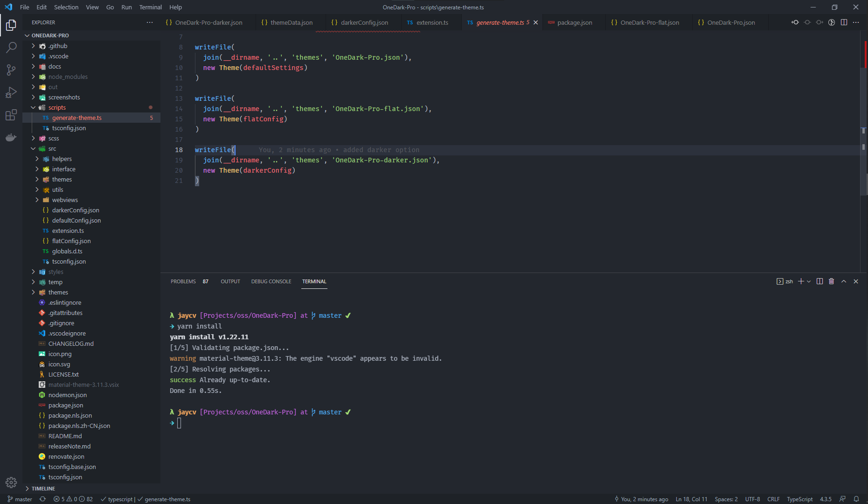This screenshot has width=868, height=504.
Task: Open the Docker view in activity bar
Action: tap(11, 138)
